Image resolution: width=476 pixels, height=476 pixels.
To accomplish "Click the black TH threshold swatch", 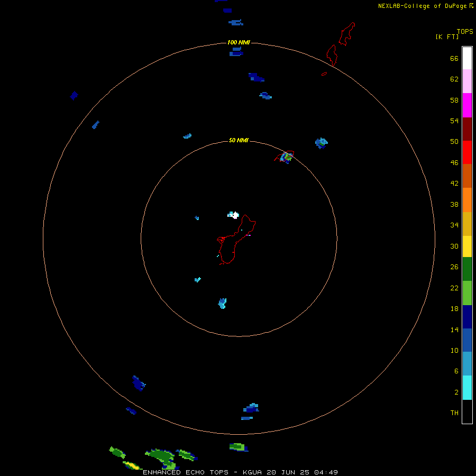I will coord(467,411).
